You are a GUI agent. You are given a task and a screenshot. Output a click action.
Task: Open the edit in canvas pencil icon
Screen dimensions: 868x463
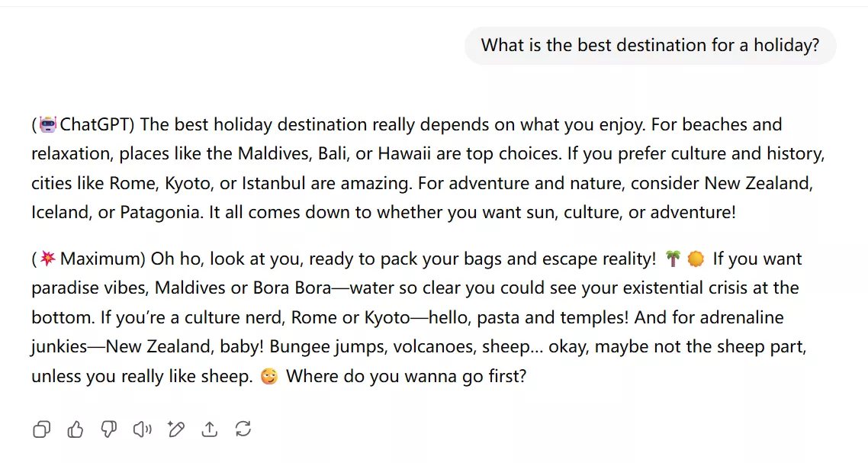tap(176, 429)
